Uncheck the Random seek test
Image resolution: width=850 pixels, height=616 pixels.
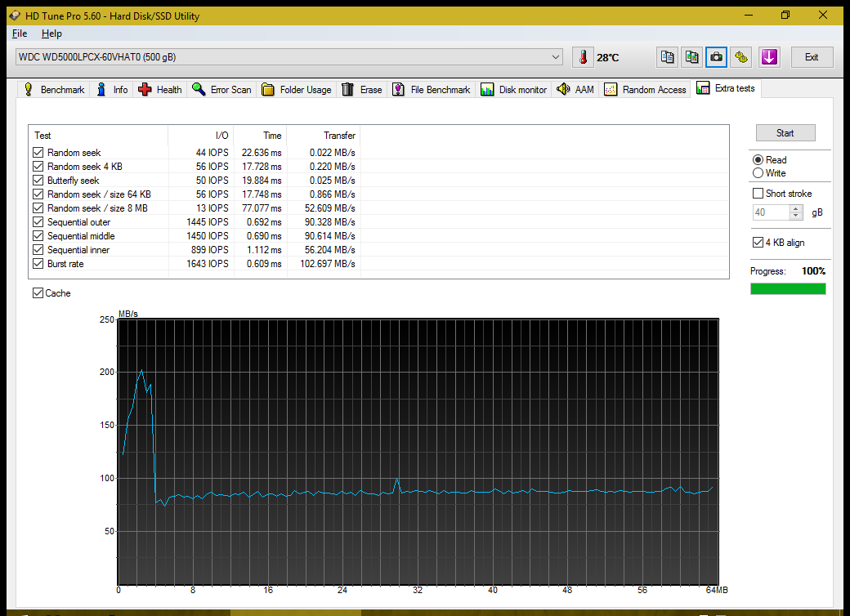pos(38,152)
